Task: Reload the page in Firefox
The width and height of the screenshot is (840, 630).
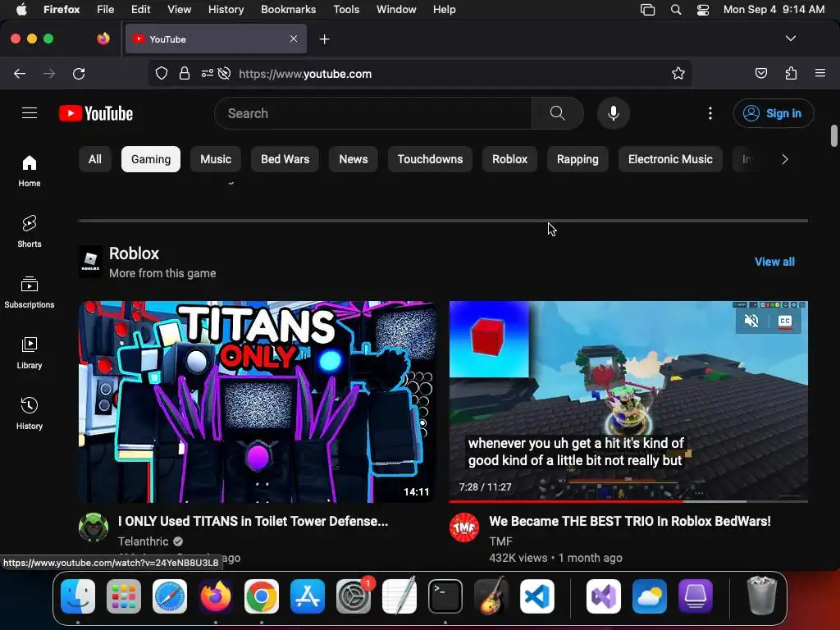Action: (x=79, y=73)
